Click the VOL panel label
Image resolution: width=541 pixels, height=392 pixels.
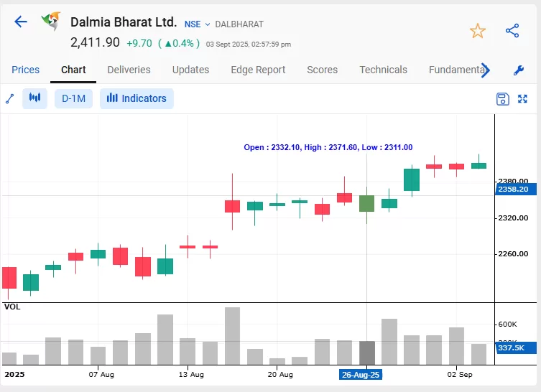point(12,307)
